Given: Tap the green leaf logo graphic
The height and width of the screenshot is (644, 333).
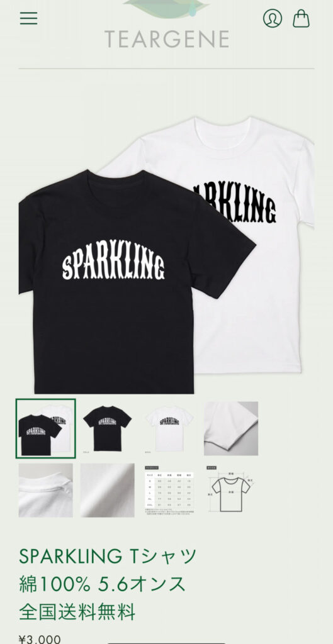Looking at the screenshot, I should 166,8.
